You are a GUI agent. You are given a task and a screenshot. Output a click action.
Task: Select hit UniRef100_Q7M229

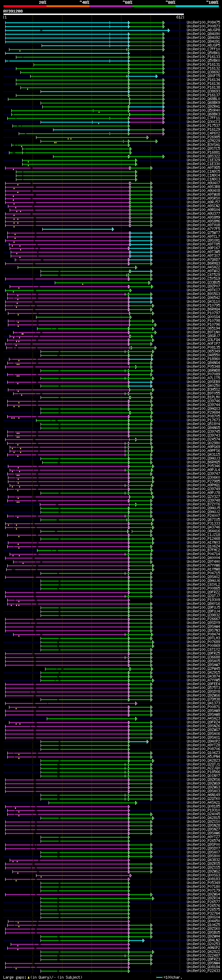pyautogui.click(x=203, y=141)
